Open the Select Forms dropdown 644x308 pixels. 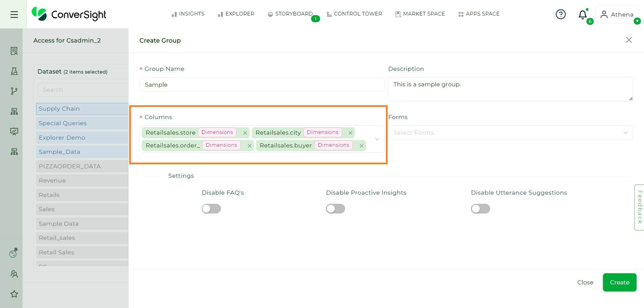point(510,133)
